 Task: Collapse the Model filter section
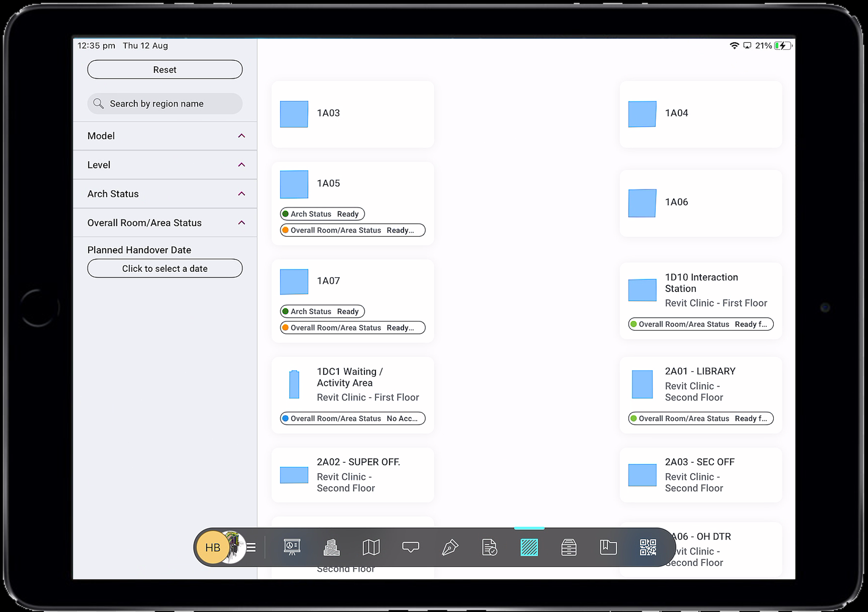pos(241,136)
